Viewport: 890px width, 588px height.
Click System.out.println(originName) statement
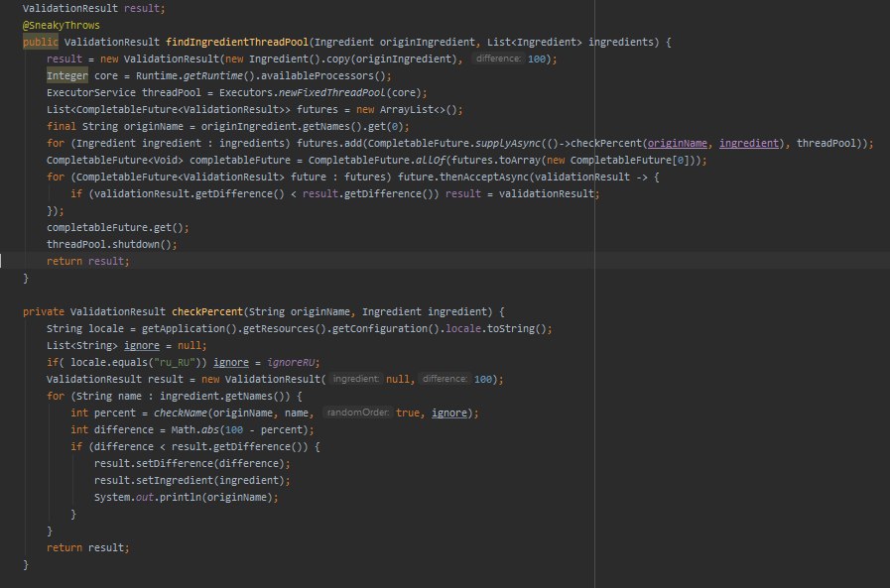coord(187,498)
